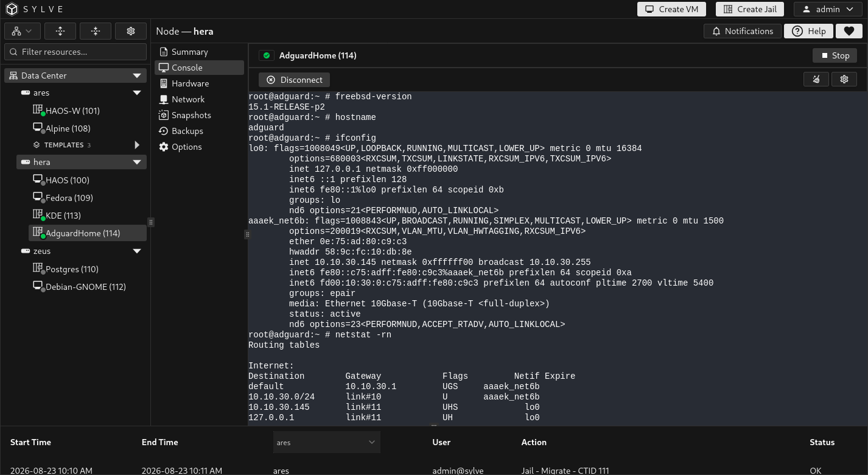This screenshot has height=475, width=868.
Task: Open the Summary tab
Action: pos(200,52)
